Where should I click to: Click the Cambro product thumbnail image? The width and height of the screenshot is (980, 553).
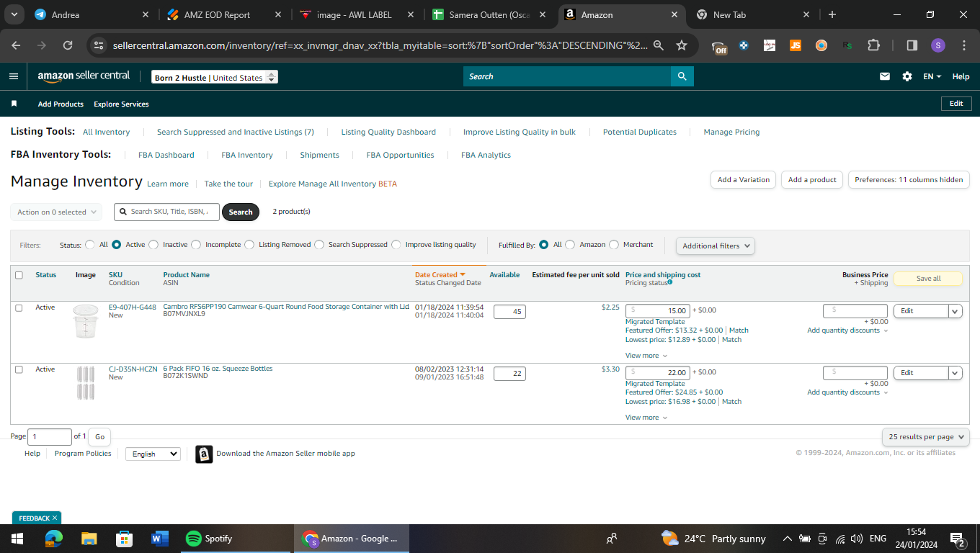pyautogui.click(x=85, y=321)
